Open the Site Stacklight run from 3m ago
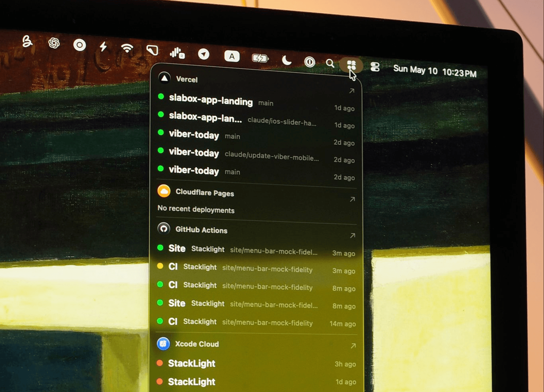544x392 pixels. (x=256, y=251)
